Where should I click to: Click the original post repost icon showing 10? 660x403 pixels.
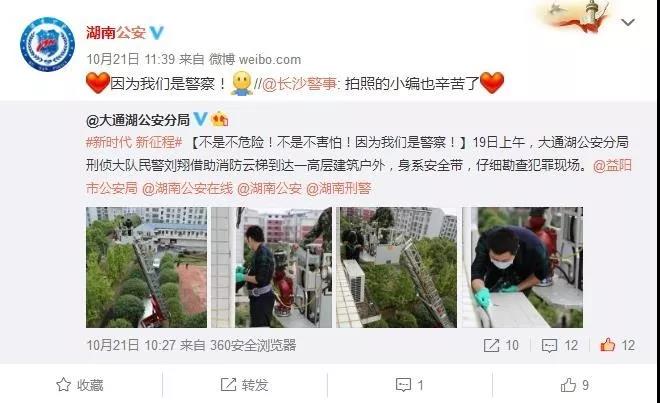pos(501,345)
